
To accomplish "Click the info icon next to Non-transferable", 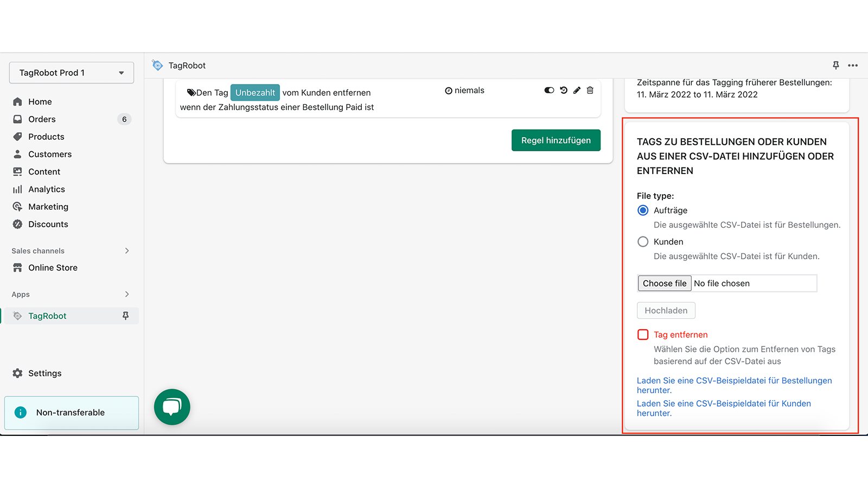I will pos(21,413).
